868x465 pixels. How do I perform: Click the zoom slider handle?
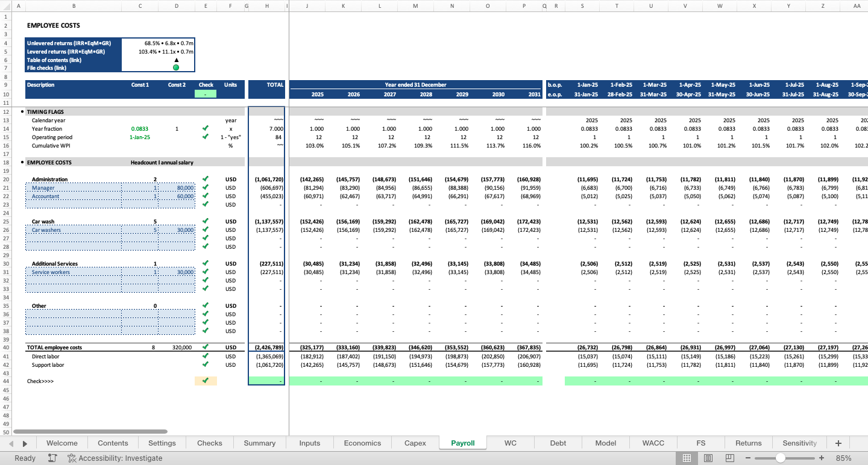(x=780, y=458)
